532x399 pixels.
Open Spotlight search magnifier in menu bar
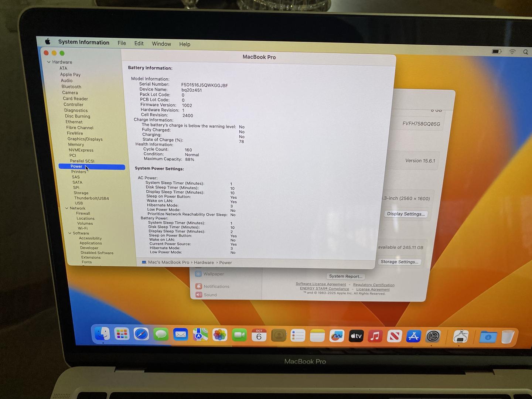point(526,52)
